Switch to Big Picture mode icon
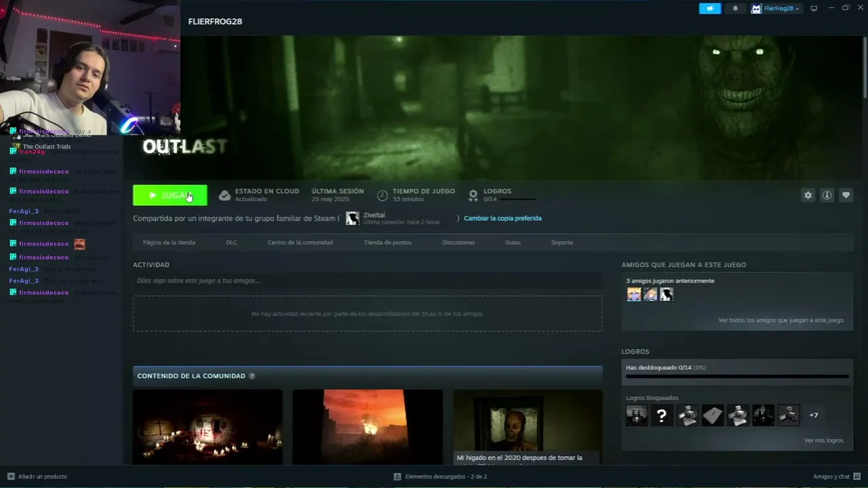868x488 pixels. (x=814, y=8)
